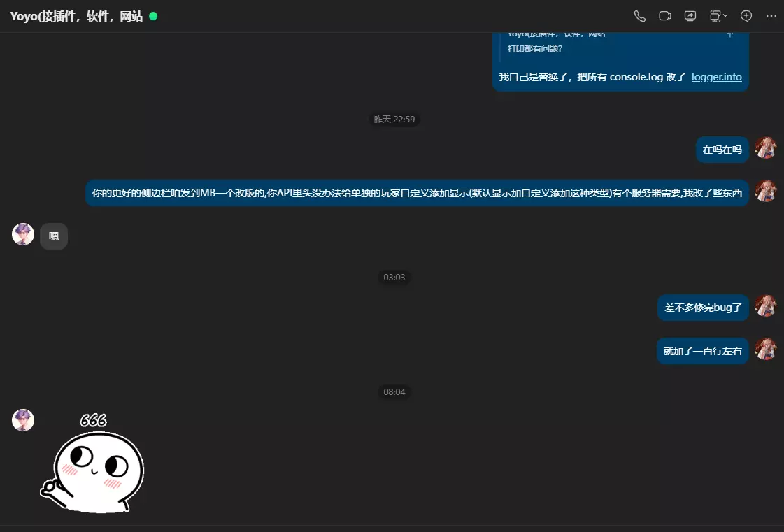Viewport: 784px width, 532px height.
Task: Open the logger.info link
Action: (716, 77)
